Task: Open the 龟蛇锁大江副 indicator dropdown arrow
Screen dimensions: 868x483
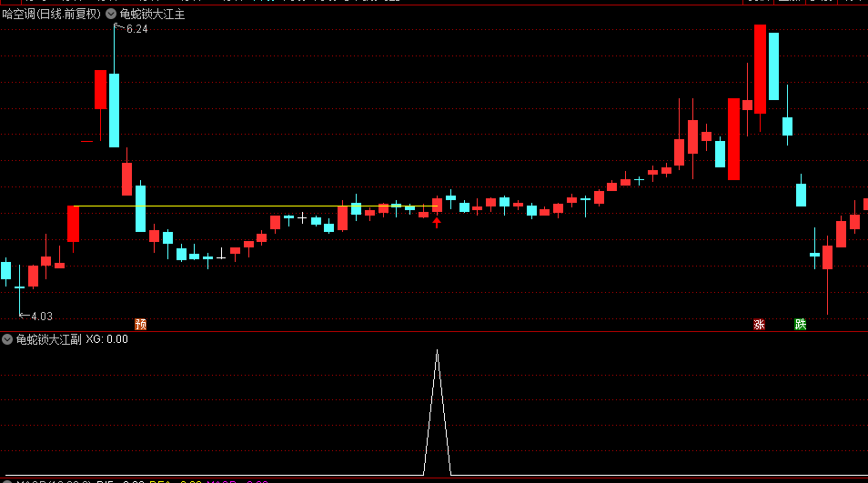Action: 7,339
